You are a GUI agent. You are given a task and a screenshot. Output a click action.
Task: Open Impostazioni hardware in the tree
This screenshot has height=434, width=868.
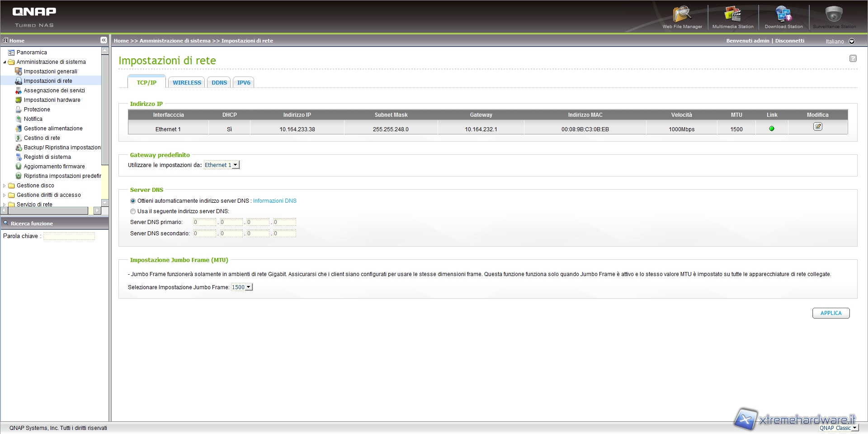tap(52, 100)
